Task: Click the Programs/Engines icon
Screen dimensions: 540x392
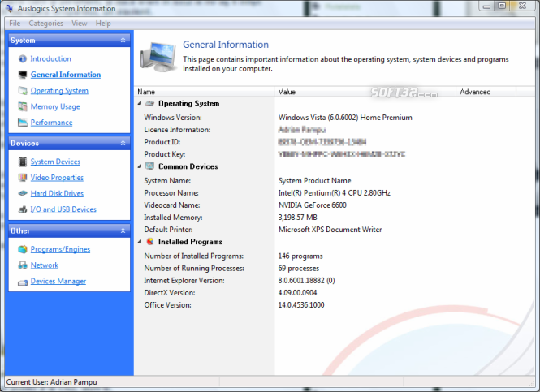Action: 23,249
